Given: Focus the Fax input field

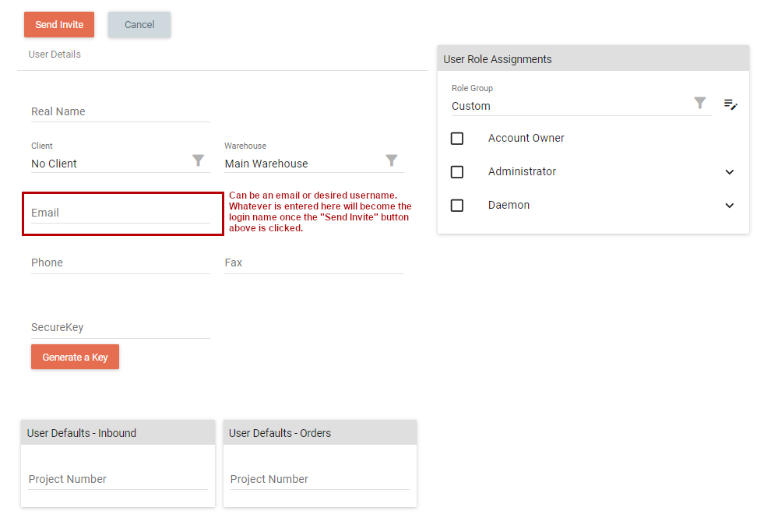Looking at the screenshot, I should click(314, 263).
